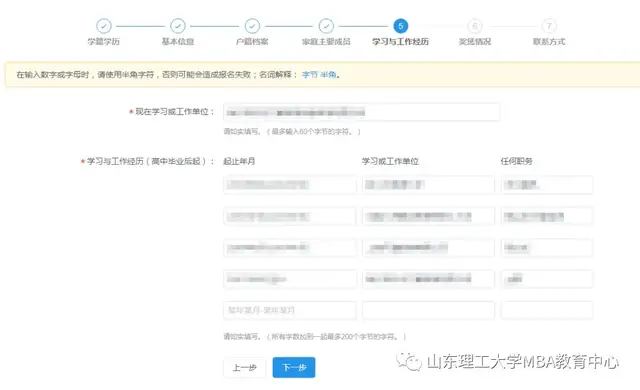
Task: Click fourth row 起止年月 field
Action: 290,279
